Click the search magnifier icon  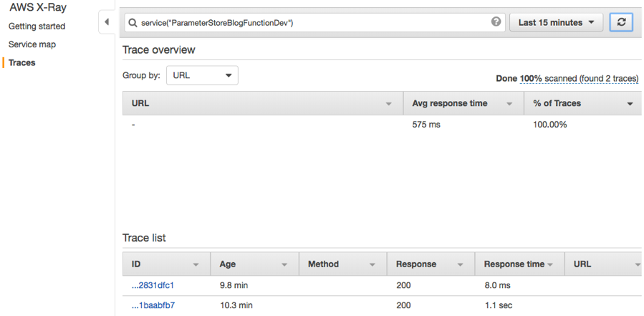tap(133, 23)
